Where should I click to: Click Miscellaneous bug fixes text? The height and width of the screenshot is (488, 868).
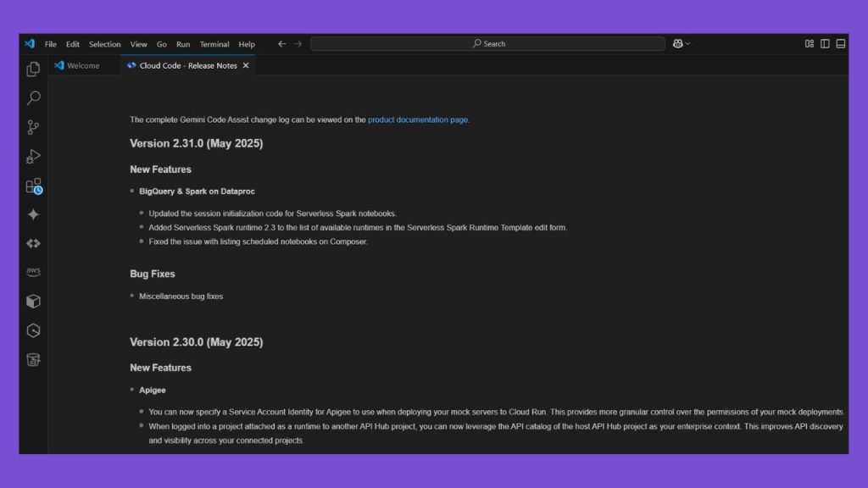coord(181,297)
